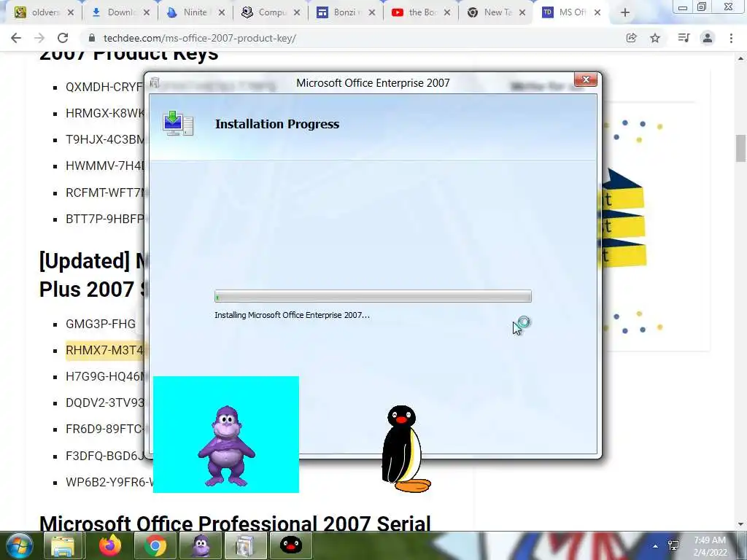Image resolution: width=747 pixels, height=560 pixels.
Task: Click the network tray icon
Action: tap(673, 545)
